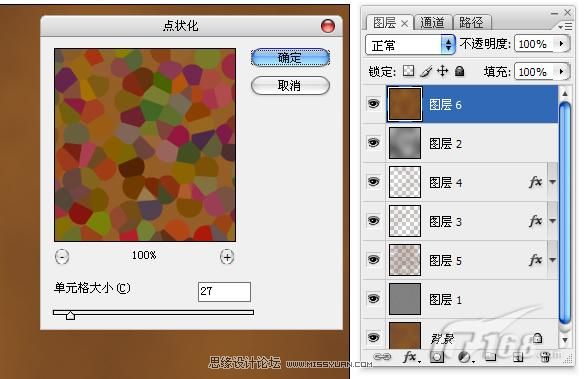Select 图层 5 thumbnail
Viewport: 585px width, 379px height.
[x=405, y=260]
